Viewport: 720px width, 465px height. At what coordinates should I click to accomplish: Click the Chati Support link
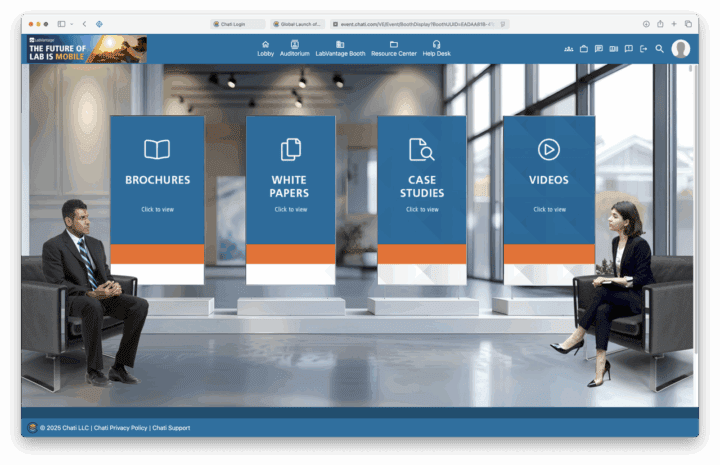pyautogui.click(x=171, y=427)
